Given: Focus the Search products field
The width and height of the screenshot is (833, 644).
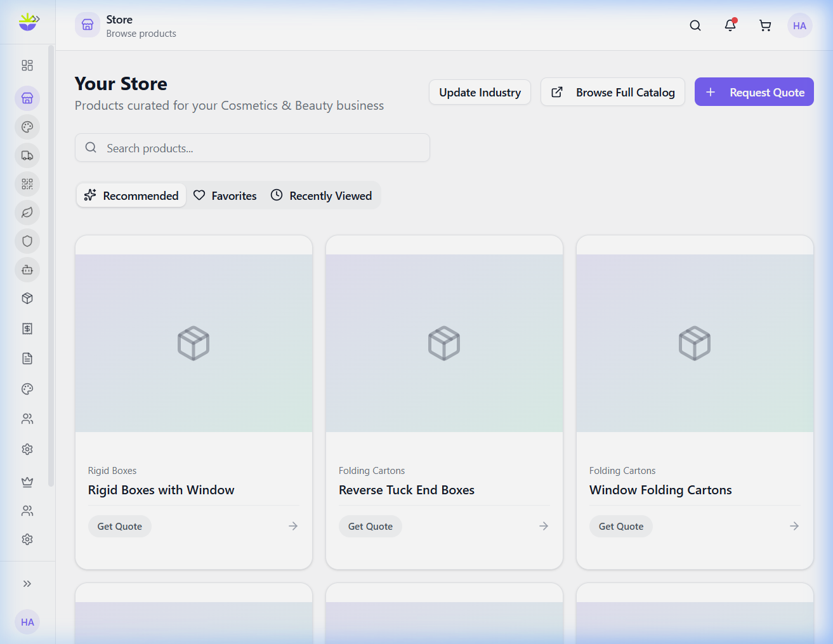Looking at the screenshot, I should [x=253, y=147].
